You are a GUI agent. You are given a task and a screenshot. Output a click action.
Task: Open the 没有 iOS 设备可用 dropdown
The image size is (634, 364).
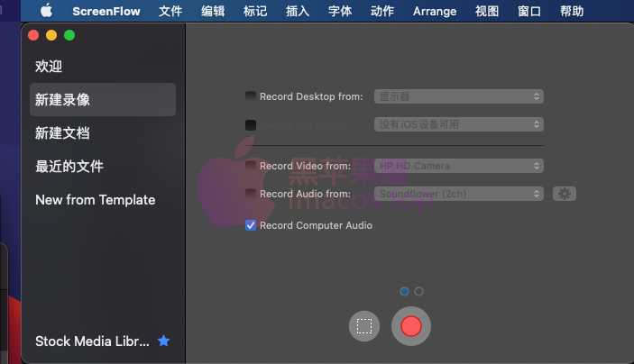pos(459,124)
